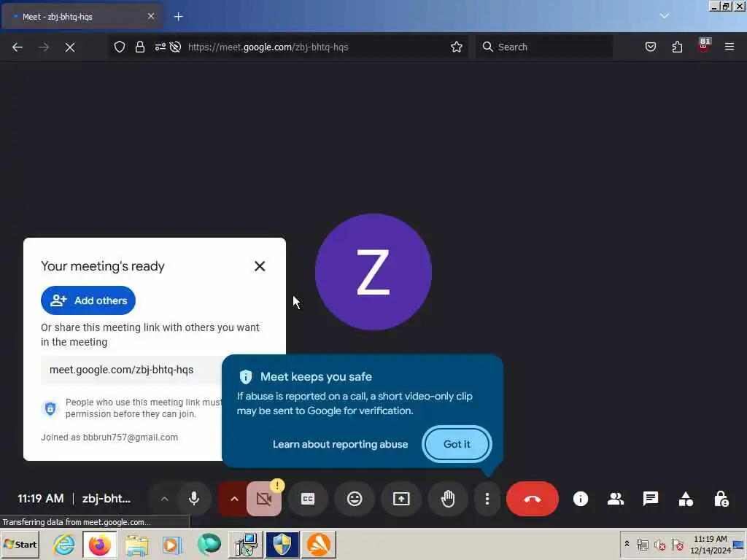Expand audio settings chevron beside microphone
Viewport: 747px width, 560px height.
pos(164,499)
